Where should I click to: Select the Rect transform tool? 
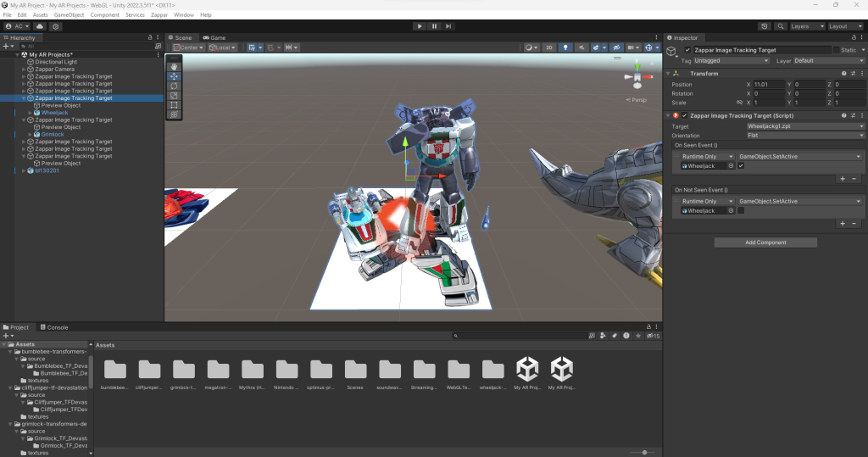coord(174,104)
